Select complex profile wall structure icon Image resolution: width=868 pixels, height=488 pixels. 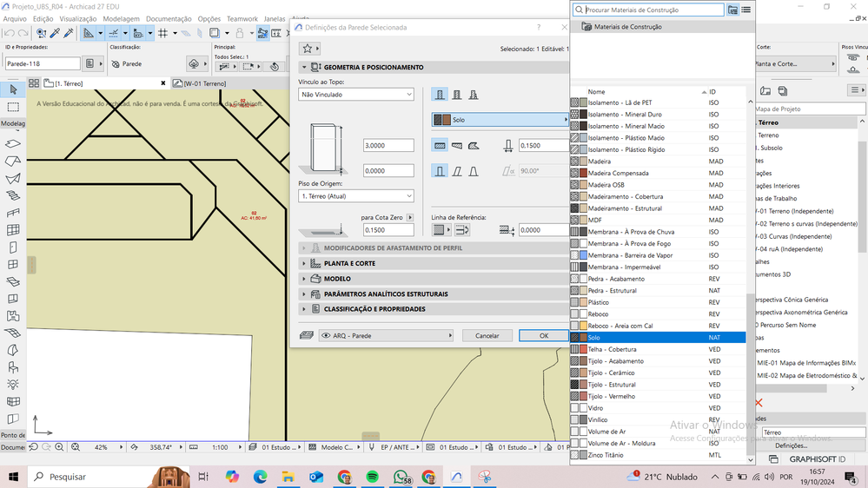[x=474, y=95]
